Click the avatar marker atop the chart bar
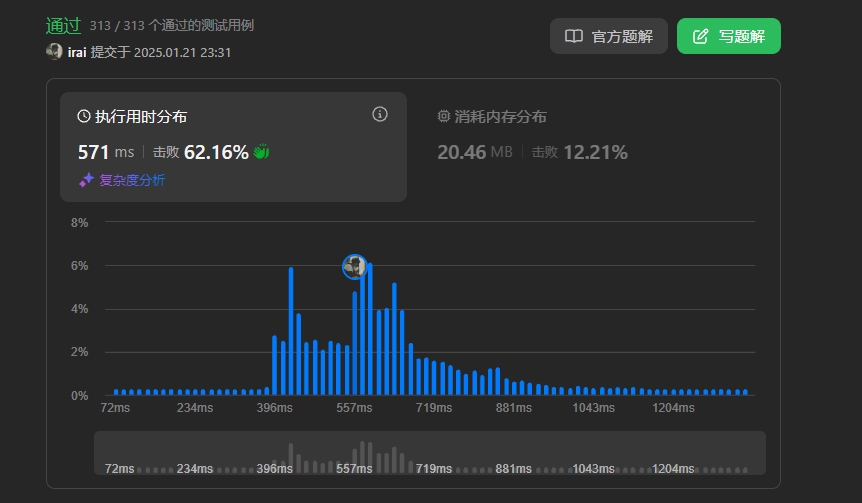The width and height of the screenshot is (862, 503). tap(354, 266)
